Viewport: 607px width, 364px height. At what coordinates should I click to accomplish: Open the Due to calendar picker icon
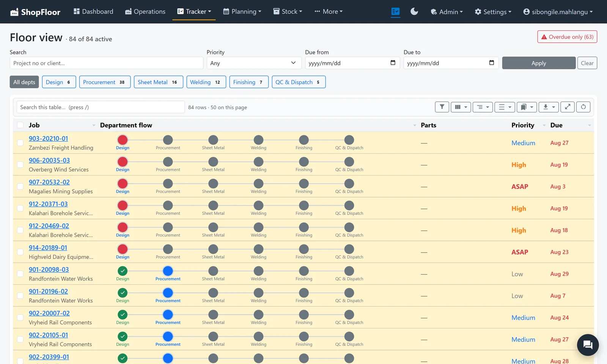pos(491,63)
